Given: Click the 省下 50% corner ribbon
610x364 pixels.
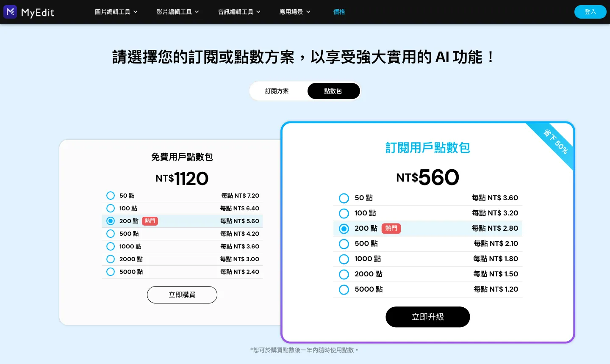Looking at the screenshot, I should point(556,142).
